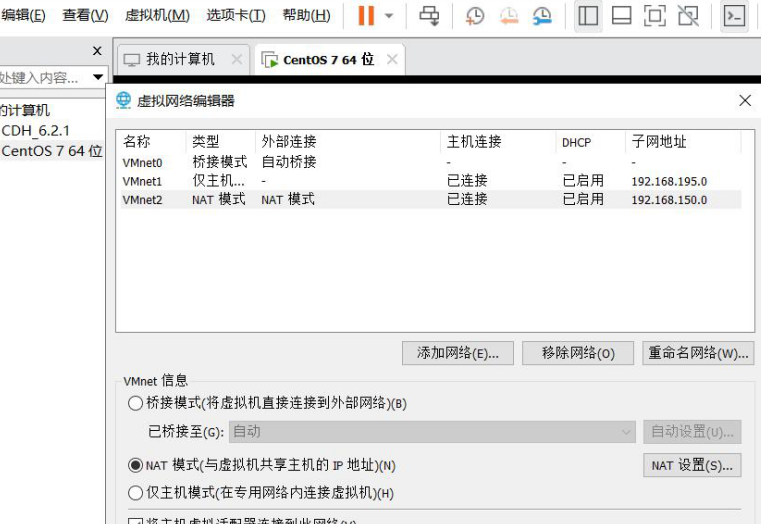This screenshot has width=761, height=524.
Task: Toggle thumbnail bar view icon
Action: [x=621, y=16]
